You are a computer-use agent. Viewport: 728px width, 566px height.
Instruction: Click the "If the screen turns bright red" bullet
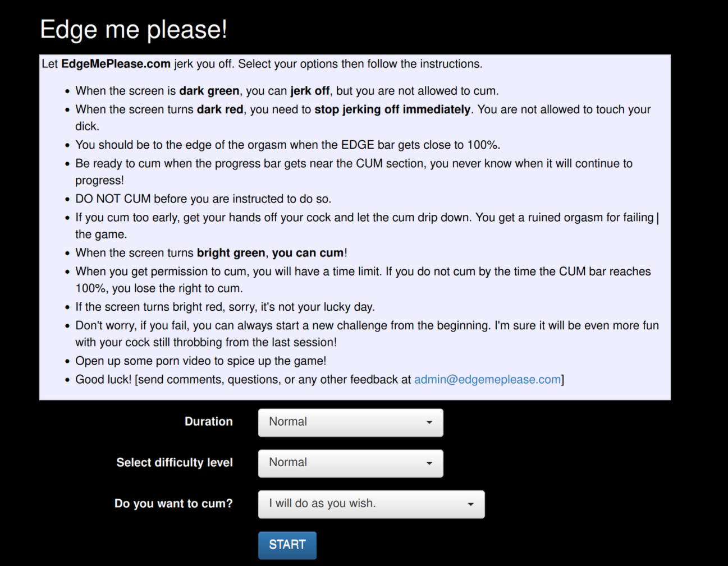(225, 307)
